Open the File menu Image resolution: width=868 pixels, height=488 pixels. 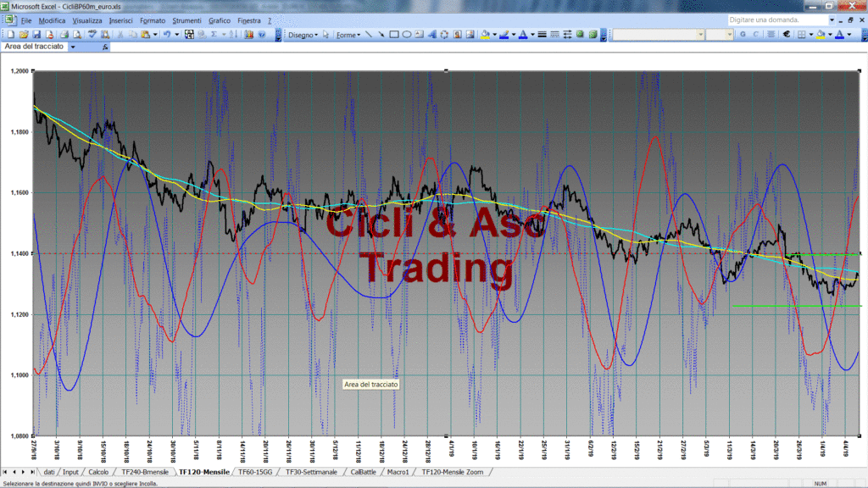tap(26, 20)
